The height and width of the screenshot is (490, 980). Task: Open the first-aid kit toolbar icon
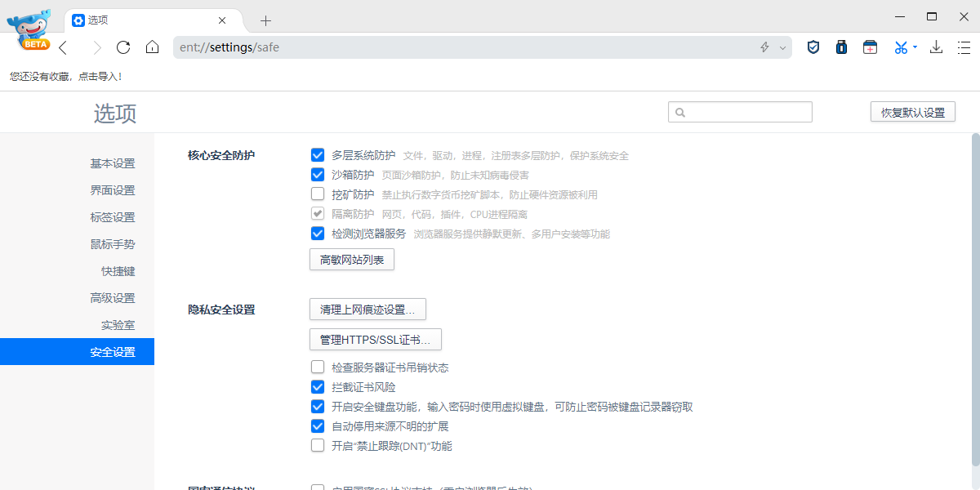point(870,47)
